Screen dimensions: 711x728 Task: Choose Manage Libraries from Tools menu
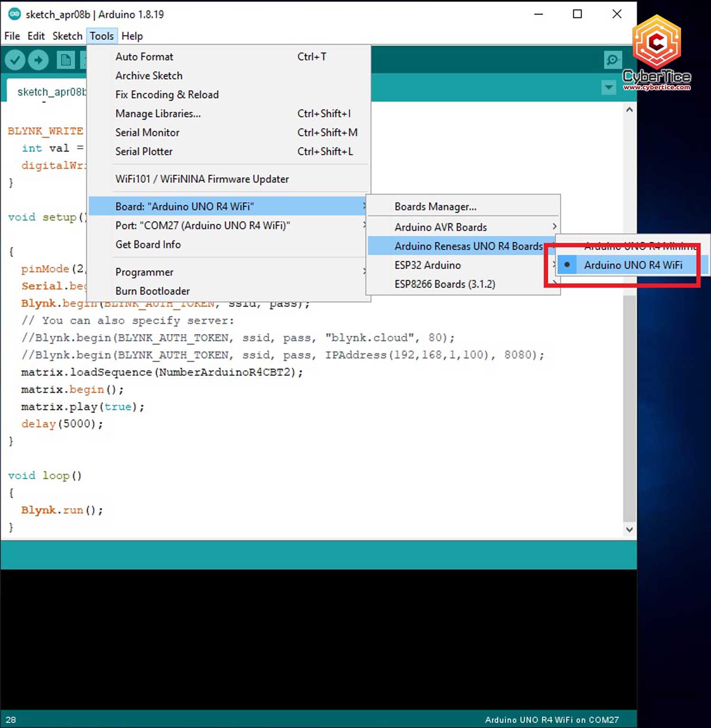158,114
